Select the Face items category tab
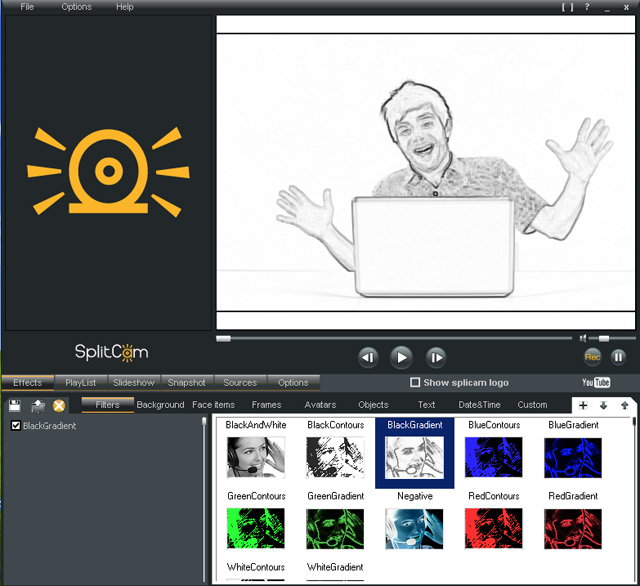This screenshot has width=640, height=586. click(x=213, y=405)
